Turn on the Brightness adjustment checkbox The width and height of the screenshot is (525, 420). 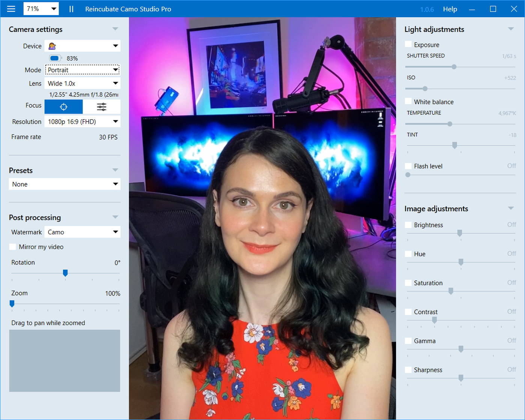point(408,225)
